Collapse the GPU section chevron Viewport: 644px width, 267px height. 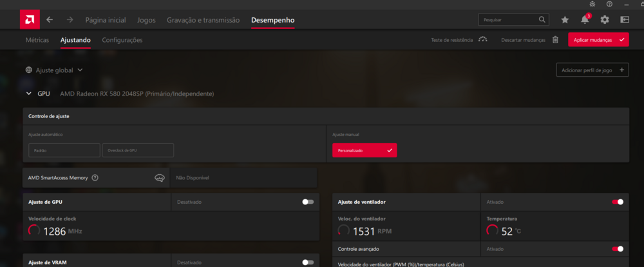[x=29, y=94]
